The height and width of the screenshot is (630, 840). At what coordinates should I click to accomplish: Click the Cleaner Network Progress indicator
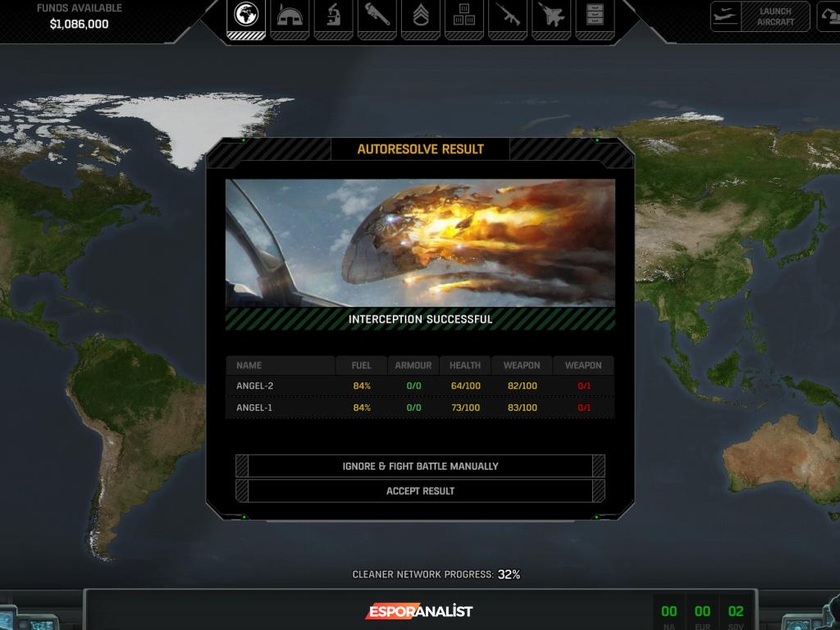click(436, 574)
